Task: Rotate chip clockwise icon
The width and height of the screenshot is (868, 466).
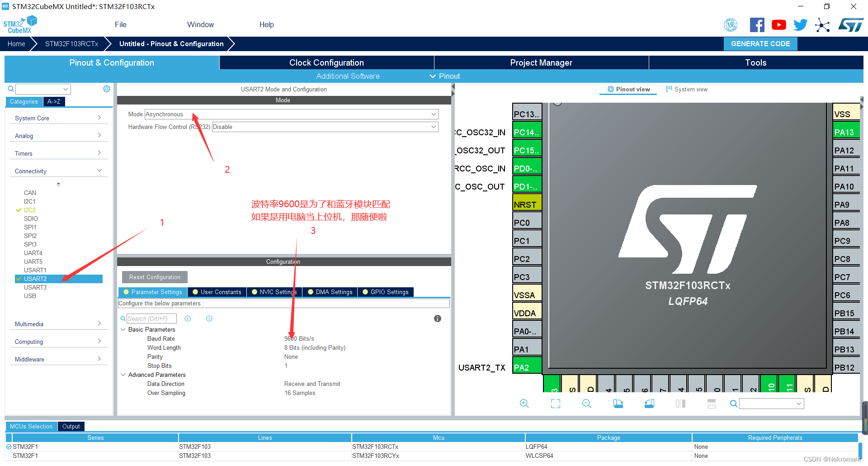Action: [618, 404]
